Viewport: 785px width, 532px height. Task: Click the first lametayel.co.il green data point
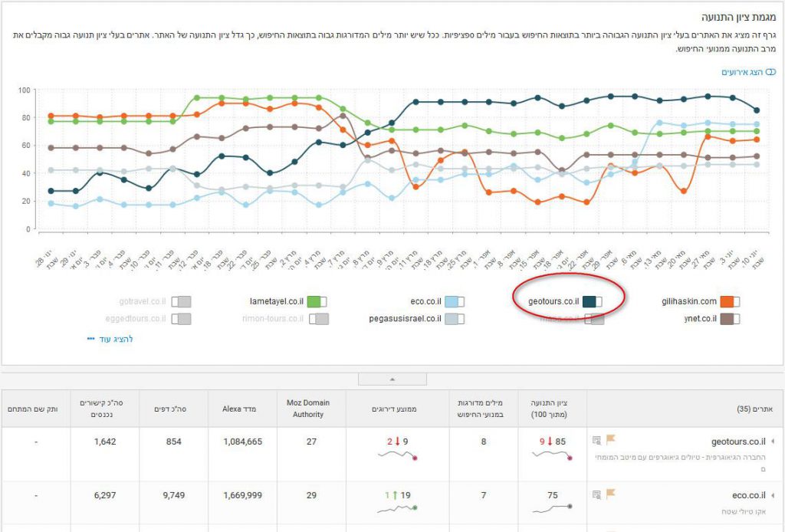pos(51,121)
